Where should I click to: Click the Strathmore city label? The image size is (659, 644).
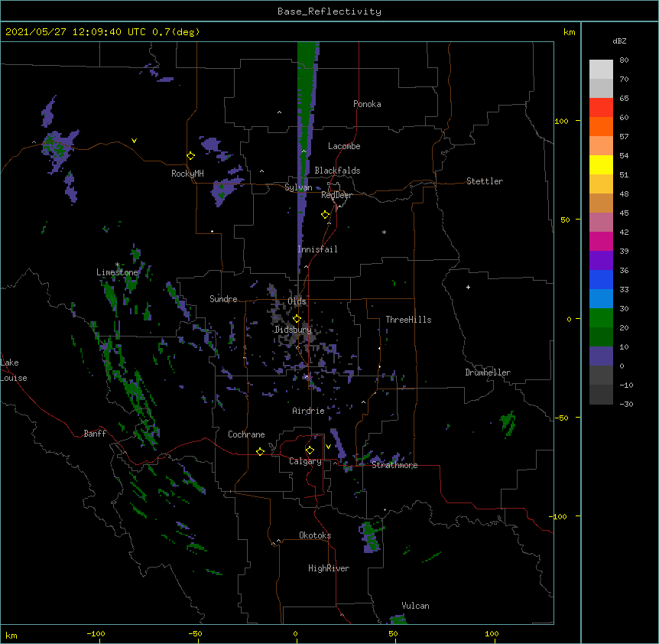[x=394, y=465]
